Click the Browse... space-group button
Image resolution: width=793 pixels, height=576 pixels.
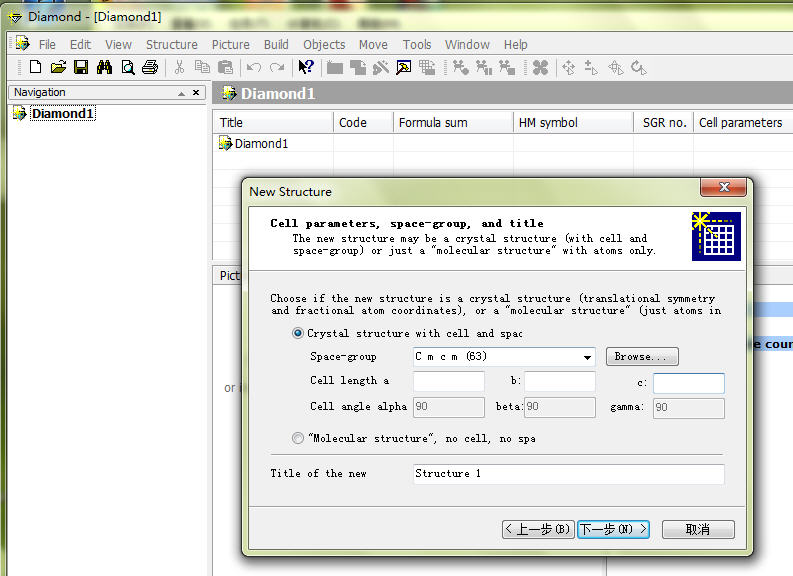click(x=642, y=357)
